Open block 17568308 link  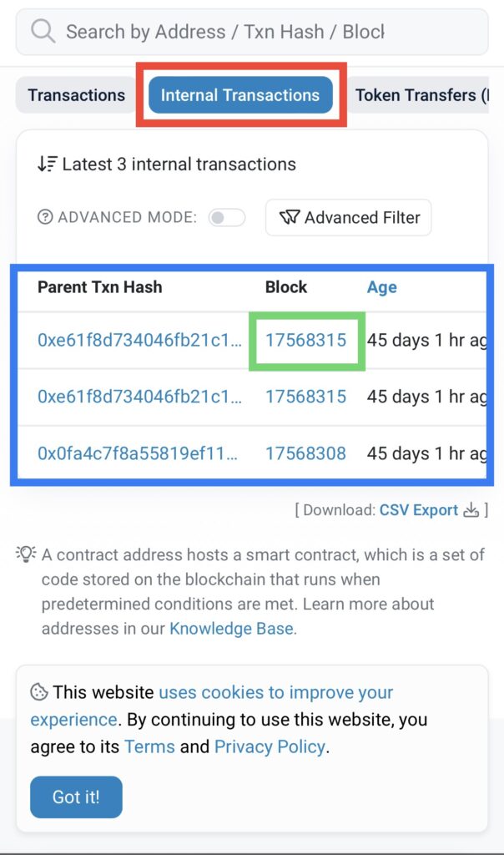[x=305, y=453]
